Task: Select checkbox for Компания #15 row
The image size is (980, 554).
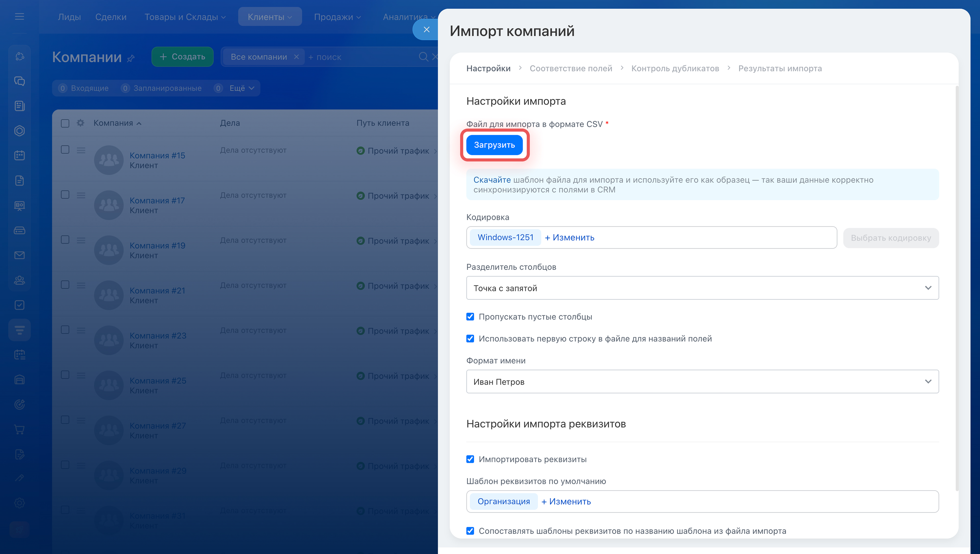Action: pos(65,149)
